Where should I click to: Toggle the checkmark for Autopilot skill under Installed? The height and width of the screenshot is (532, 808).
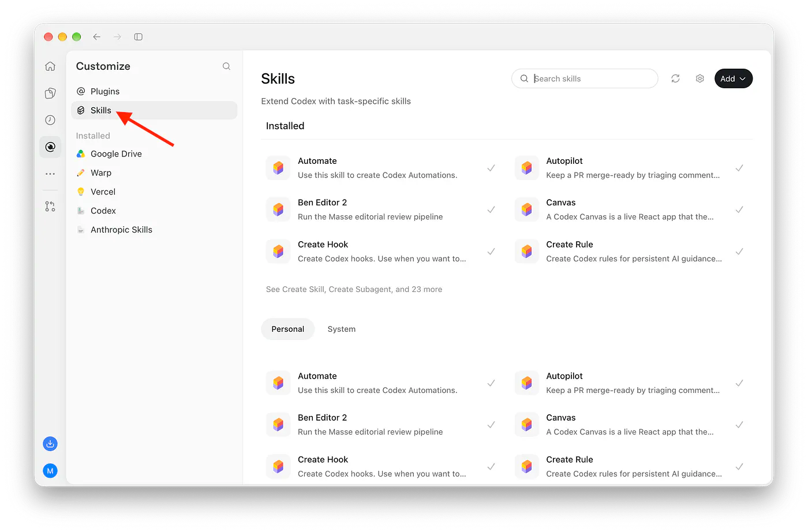point(739,168)
